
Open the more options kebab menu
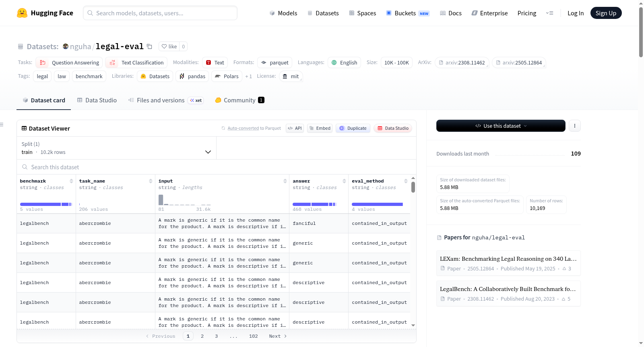click(x=574, y=126)
